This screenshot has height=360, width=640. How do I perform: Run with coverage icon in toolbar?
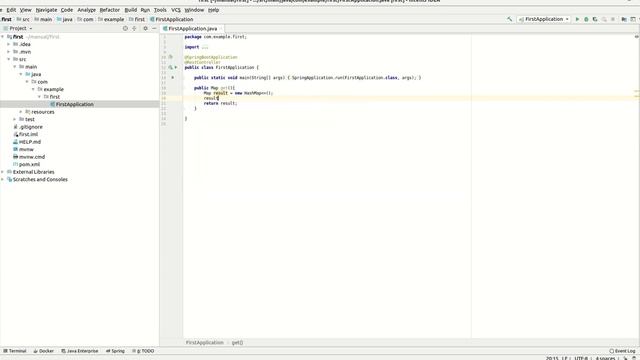coord(595,19)
